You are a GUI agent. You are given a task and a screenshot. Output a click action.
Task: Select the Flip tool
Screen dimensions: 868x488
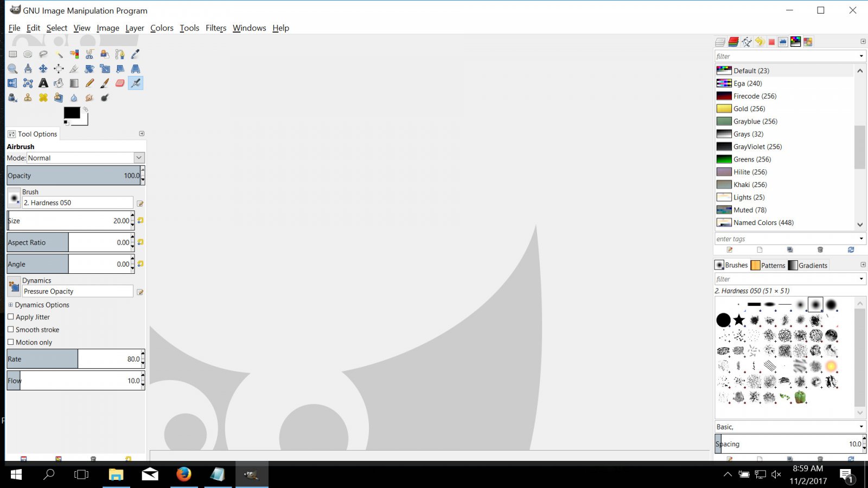[x=12, y=83]
